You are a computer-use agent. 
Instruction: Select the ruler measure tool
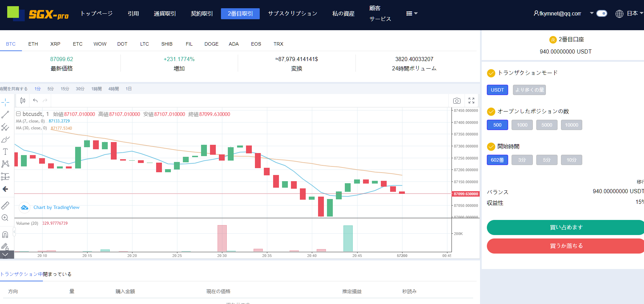pos(5,206)
